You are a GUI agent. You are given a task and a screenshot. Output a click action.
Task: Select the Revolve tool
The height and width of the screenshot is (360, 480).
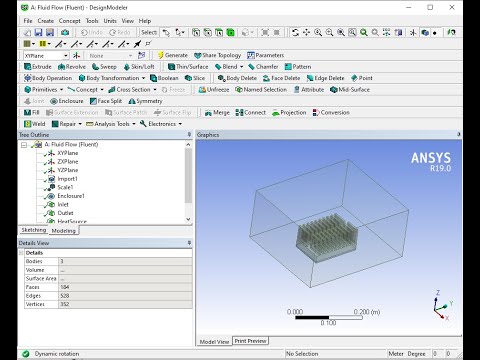tap(72, 67)
